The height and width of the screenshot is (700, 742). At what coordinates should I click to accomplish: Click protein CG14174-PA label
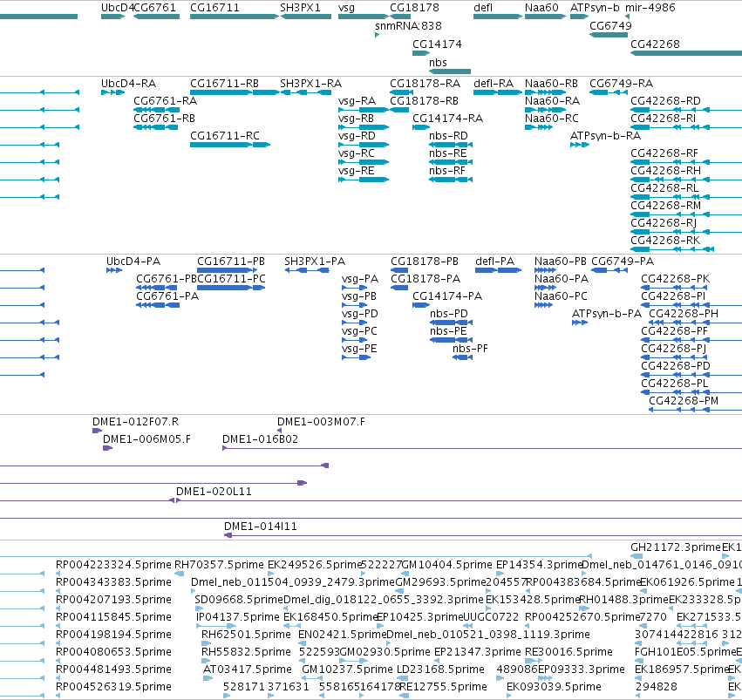[x=446, y=296]
